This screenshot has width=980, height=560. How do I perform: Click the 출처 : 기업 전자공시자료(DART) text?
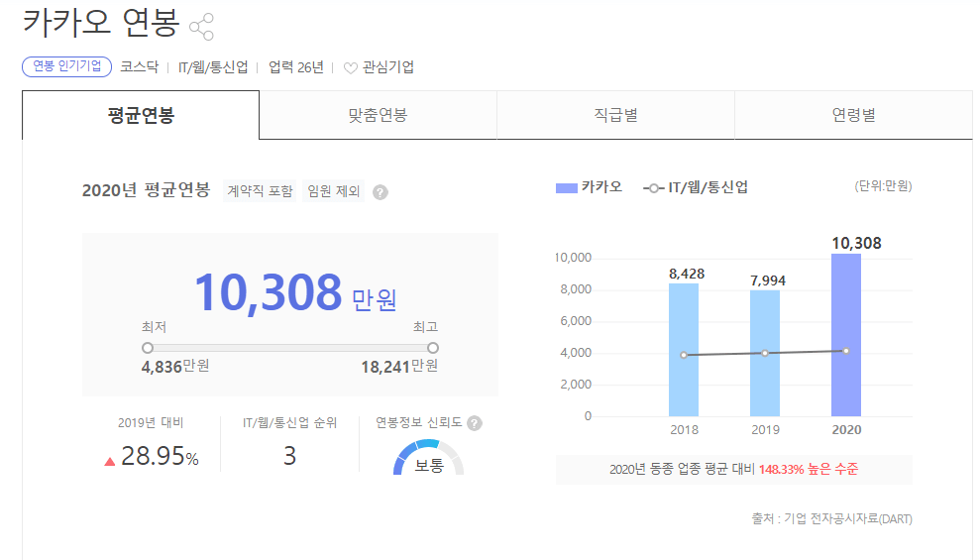[832, 518]
